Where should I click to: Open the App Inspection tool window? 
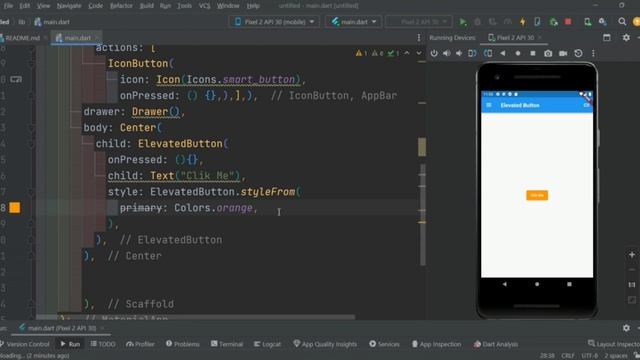click(x=436, y=344)
